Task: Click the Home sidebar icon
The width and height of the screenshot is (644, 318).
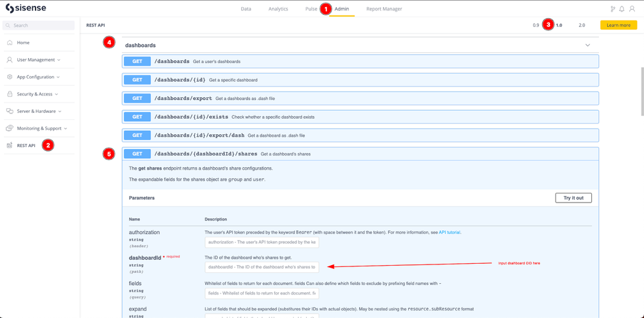Action: [x=10, y=43]
